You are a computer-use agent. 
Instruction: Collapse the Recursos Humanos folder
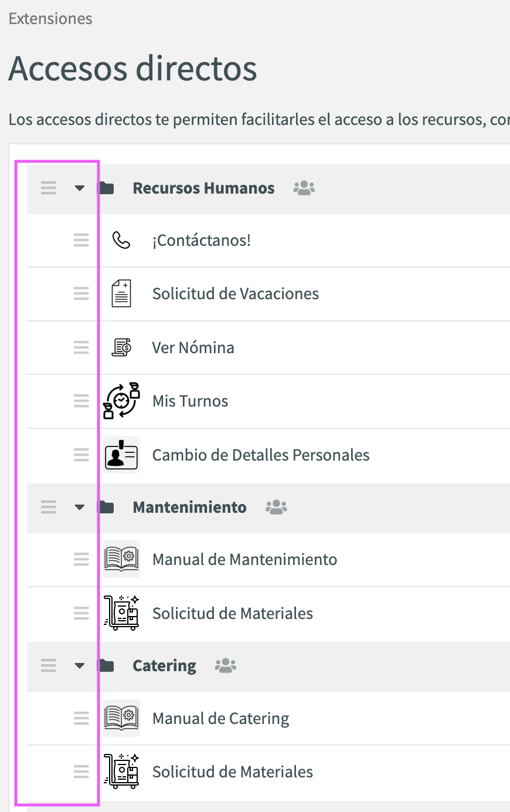point(80,188)
